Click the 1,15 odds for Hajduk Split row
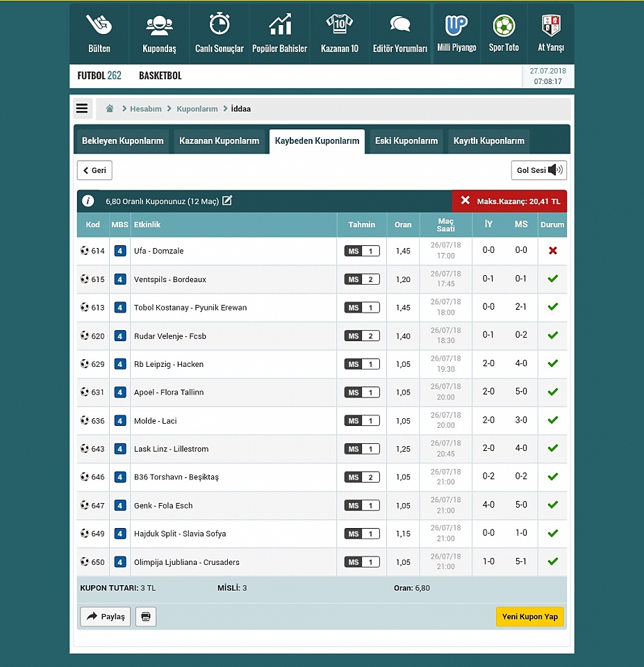Image resolution: width=644 pixels, height=667 pixels. tap(403, 534)
